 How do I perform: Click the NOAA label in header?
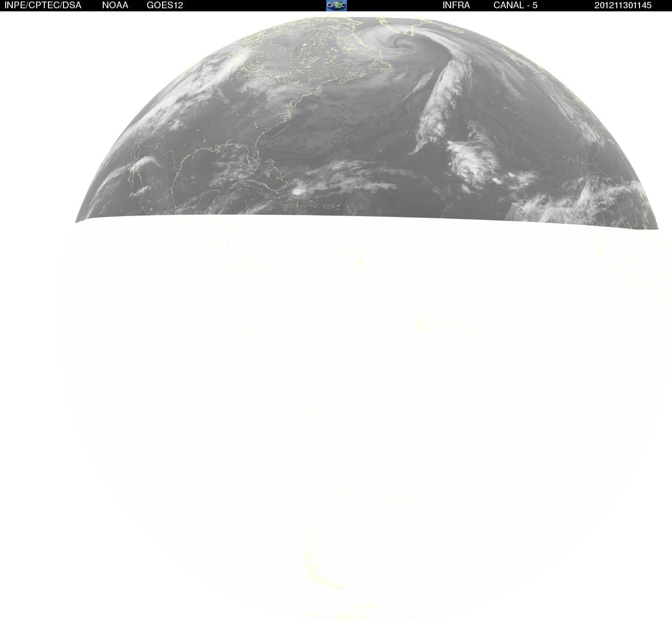click(x=115, y=6)
